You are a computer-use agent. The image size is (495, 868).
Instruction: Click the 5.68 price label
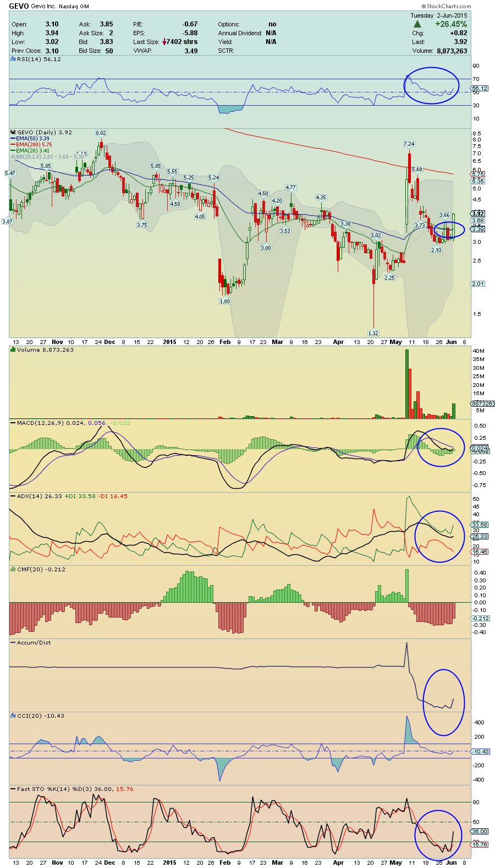point(417,170)
